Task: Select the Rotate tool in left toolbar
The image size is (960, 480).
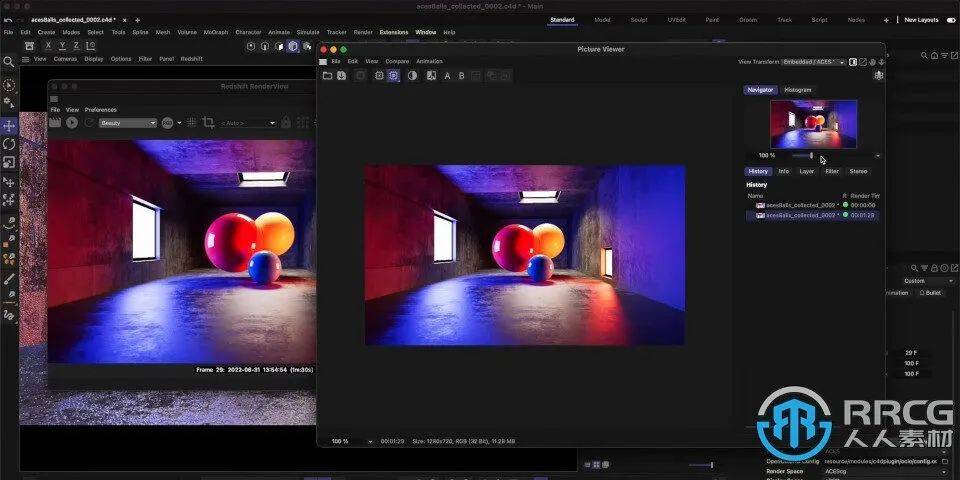Action: (x=9, y=144)
